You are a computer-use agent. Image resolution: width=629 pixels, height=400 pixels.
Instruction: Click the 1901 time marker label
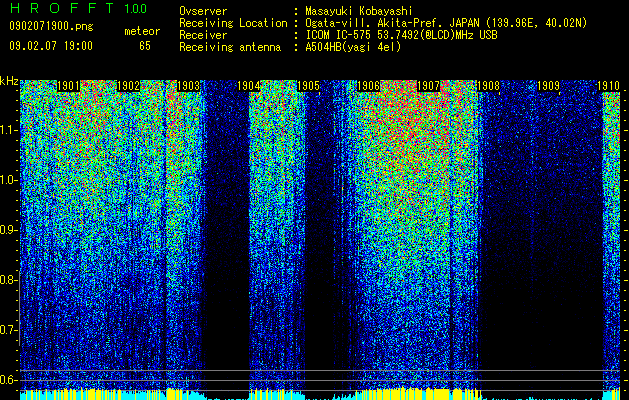coord(68,86)
